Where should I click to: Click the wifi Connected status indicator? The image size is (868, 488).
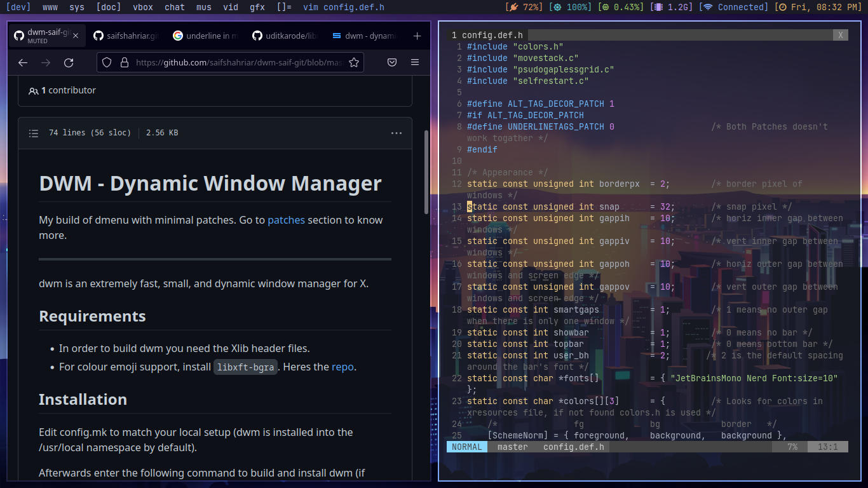(x=734, y=7)
